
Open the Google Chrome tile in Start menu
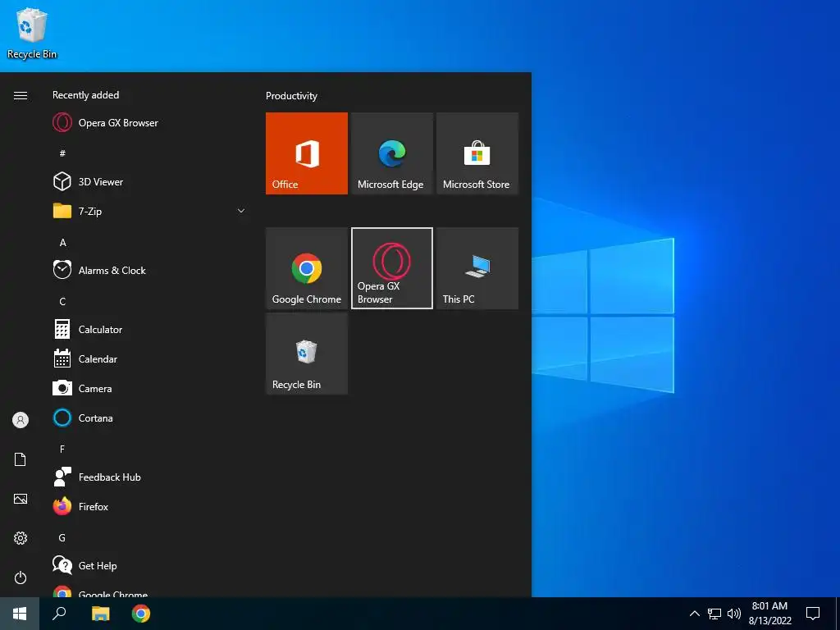[x=307, y=268]
